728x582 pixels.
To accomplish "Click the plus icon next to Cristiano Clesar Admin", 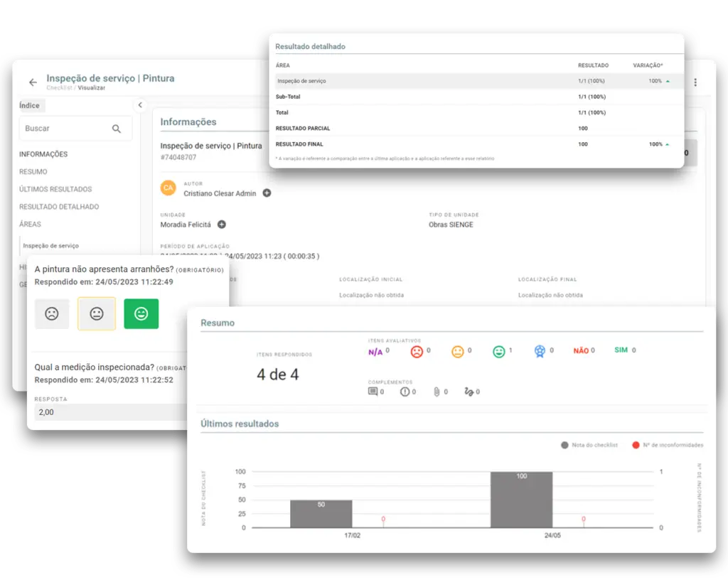I will [x=267, y=193].
